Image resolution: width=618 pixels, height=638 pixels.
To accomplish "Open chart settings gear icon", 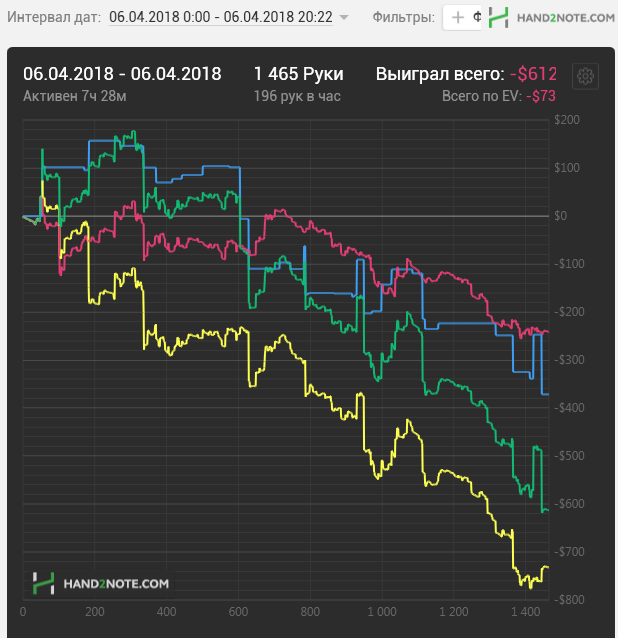I will tap(585, 76).
